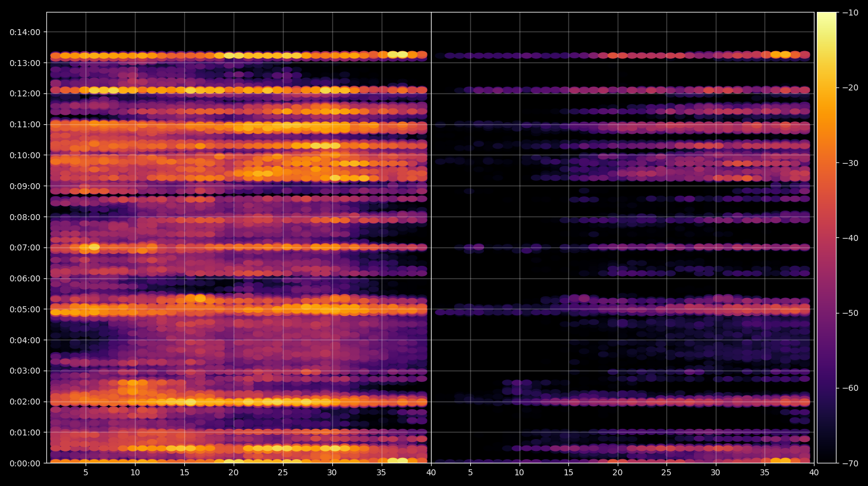Click x-axis tick 35 under the left heatmap
Viewport: 868px width, 486px height.
coord(382,473)
